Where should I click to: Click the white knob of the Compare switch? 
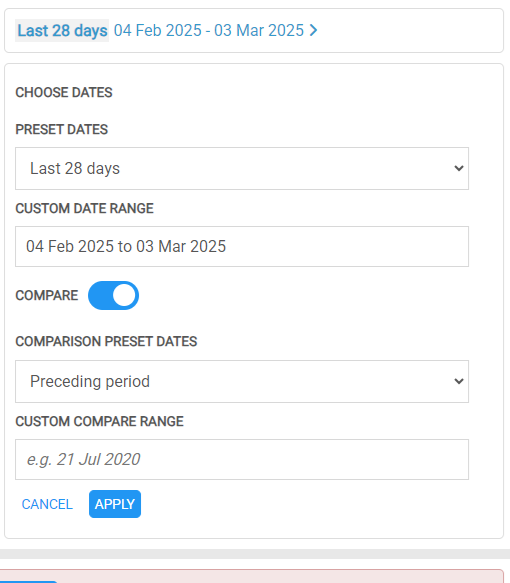124,296
